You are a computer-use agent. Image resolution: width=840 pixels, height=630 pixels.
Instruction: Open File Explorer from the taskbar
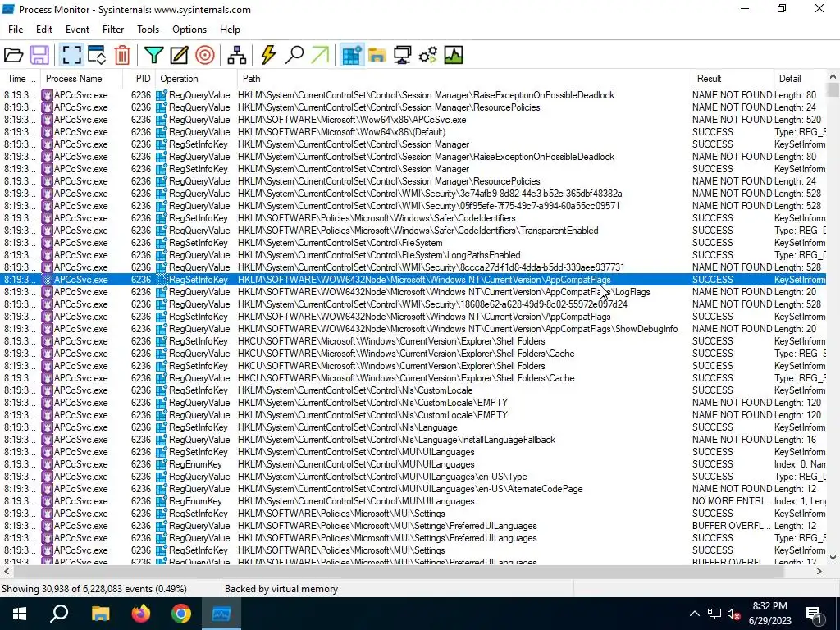[100, 614]
